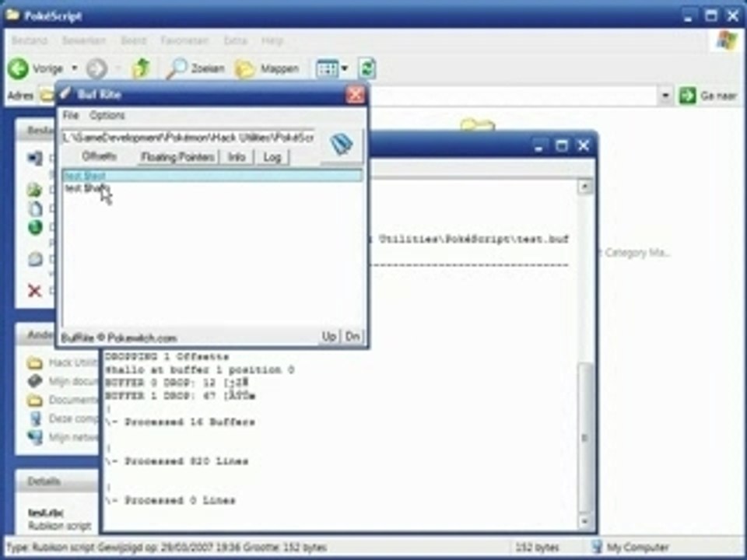Select the second test offset list row
Screen dimensions: 747x560
point(212,188)
